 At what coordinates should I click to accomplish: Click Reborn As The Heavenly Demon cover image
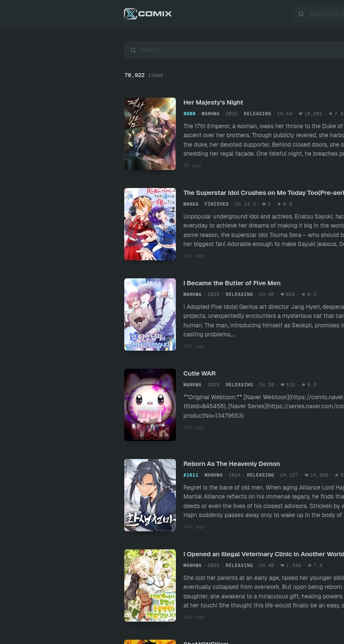point(150,495)
